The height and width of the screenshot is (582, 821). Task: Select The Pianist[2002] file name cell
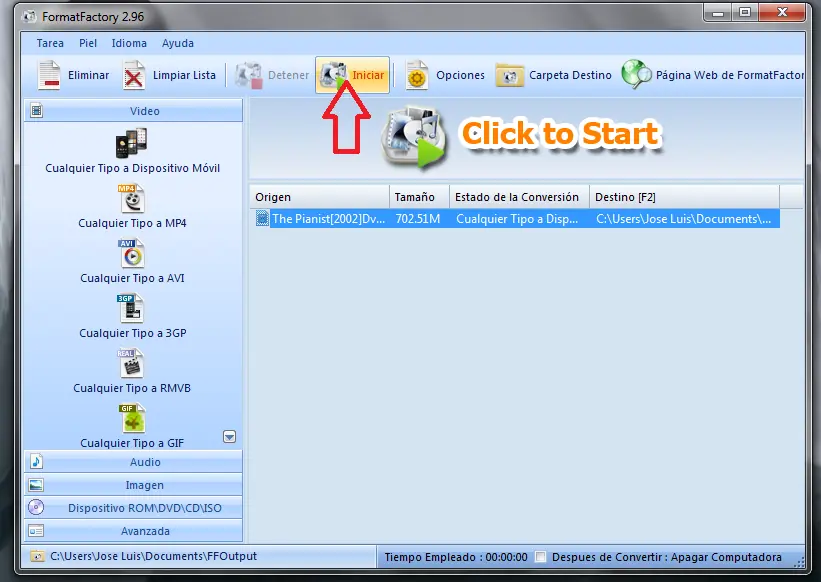tap(328, 219)
